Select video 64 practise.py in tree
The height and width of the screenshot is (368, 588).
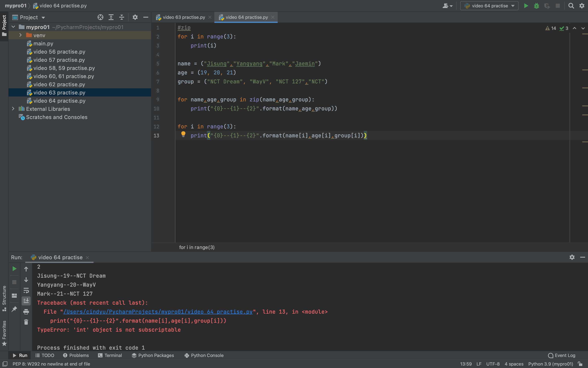click(59, 101)
